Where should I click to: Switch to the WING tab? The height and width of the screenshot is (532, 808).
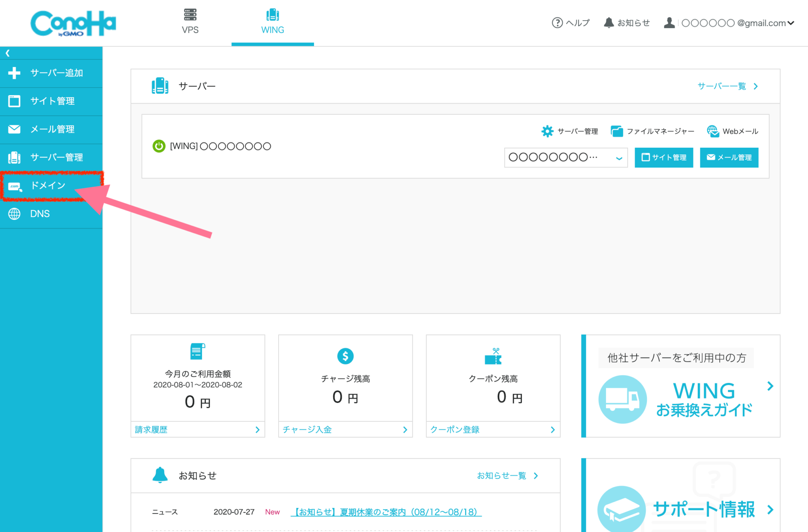273,22
